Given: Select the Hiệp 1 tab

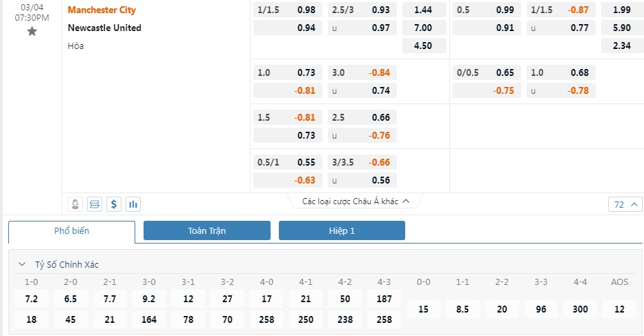Looking at the screenshot, I should pyautogui.click(x=342, y=231).
